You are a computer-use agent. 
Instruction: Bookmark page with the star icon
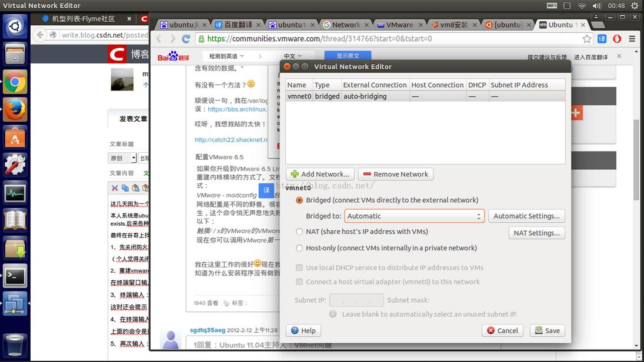click(x=587, y=39)
